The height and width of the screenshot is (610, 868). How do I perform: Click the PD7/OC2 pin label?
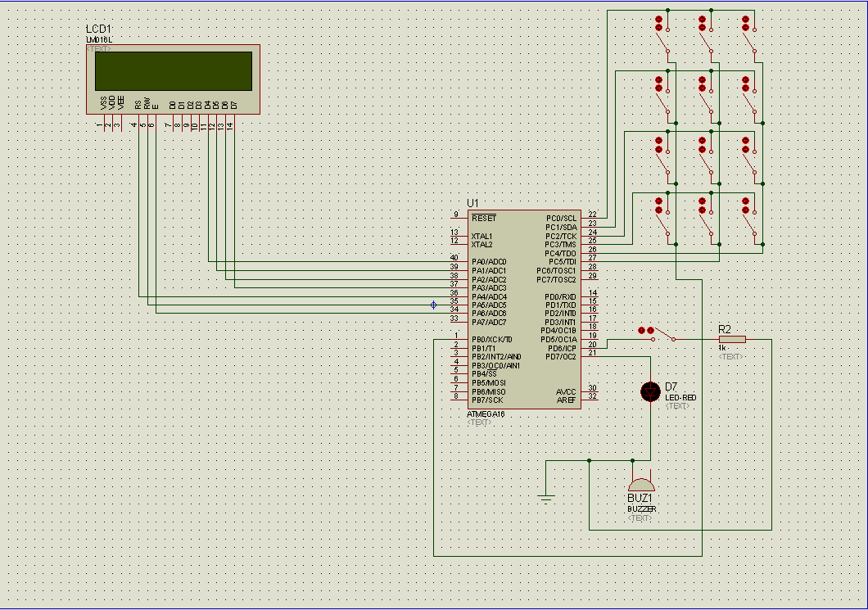click(x=561, y=357)
